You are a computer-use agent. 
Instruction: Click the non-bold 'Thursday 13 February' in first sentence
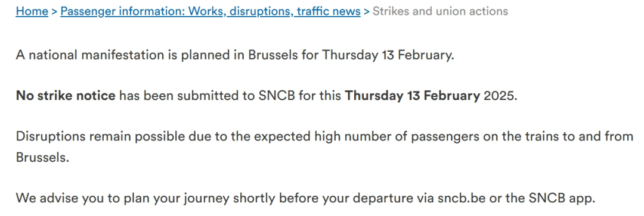(x=388, y=55)
